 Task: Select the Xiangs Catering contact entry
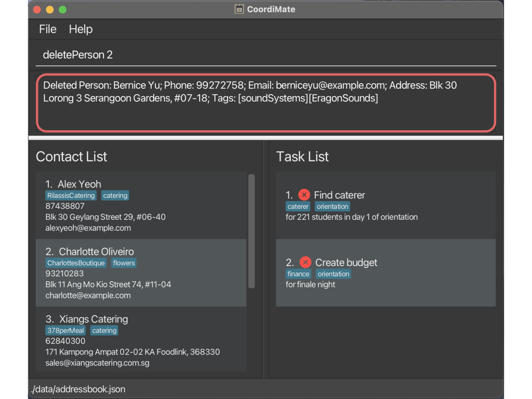140,341
